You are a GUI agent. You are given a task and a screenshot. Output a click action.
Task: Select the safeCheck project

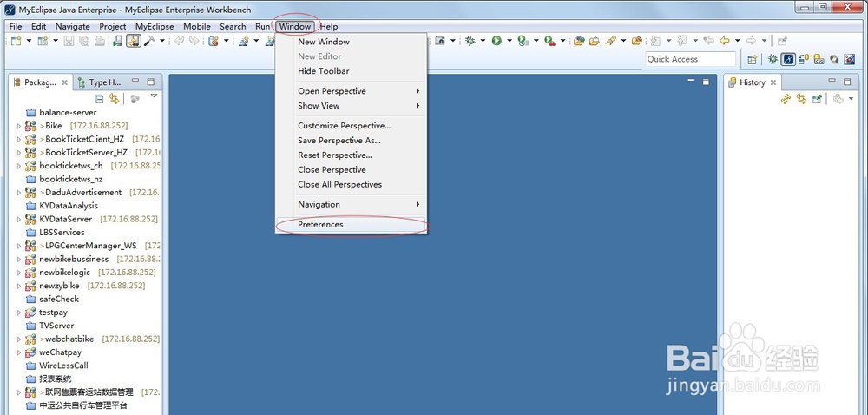[53, 299]
